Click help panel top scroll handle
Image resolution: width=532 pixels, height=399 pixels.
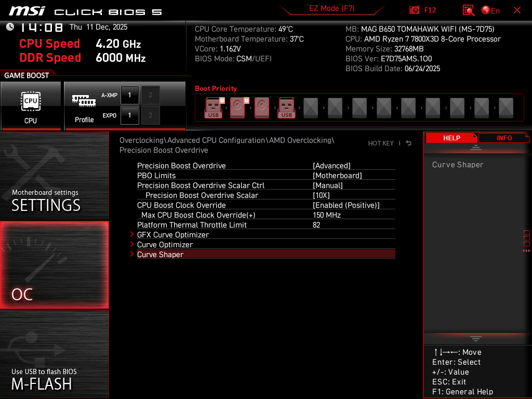[476, 147]
